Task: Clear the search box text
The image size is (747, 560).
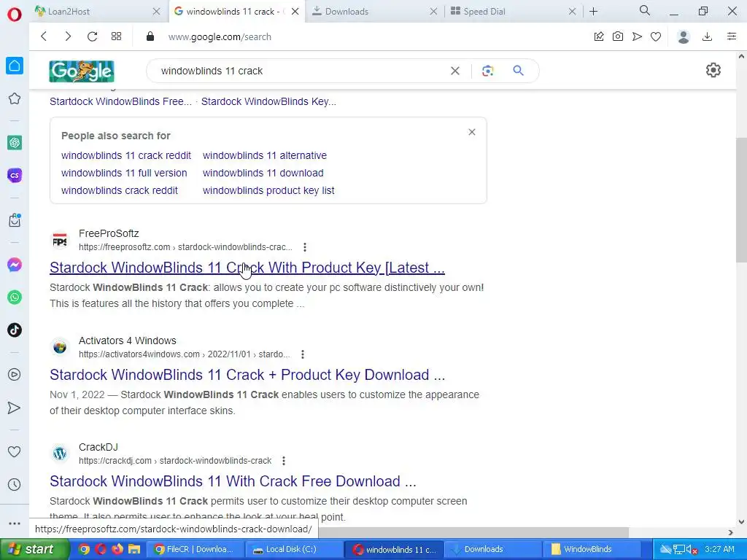Action: click(x=455, y=71)
